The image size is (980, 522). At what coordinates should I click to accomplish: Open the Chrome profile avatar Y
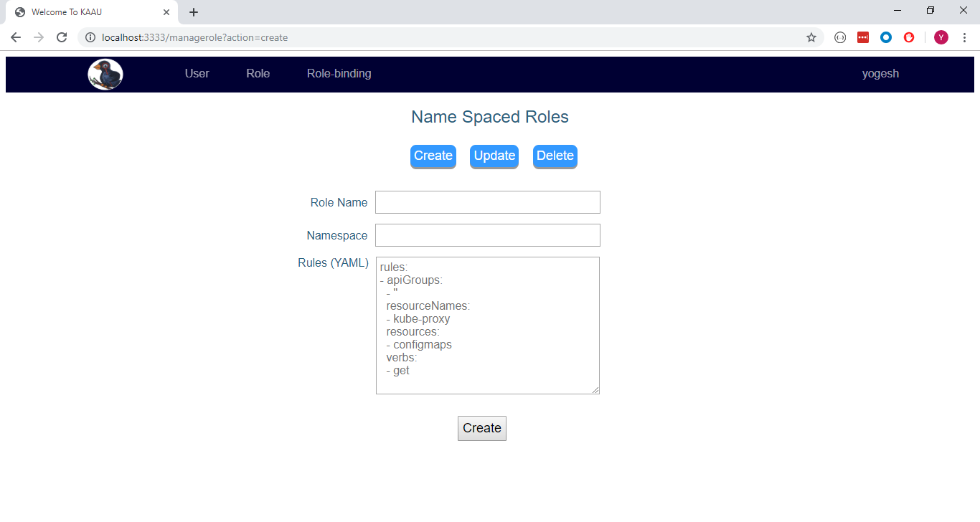[x=941, y=37]
